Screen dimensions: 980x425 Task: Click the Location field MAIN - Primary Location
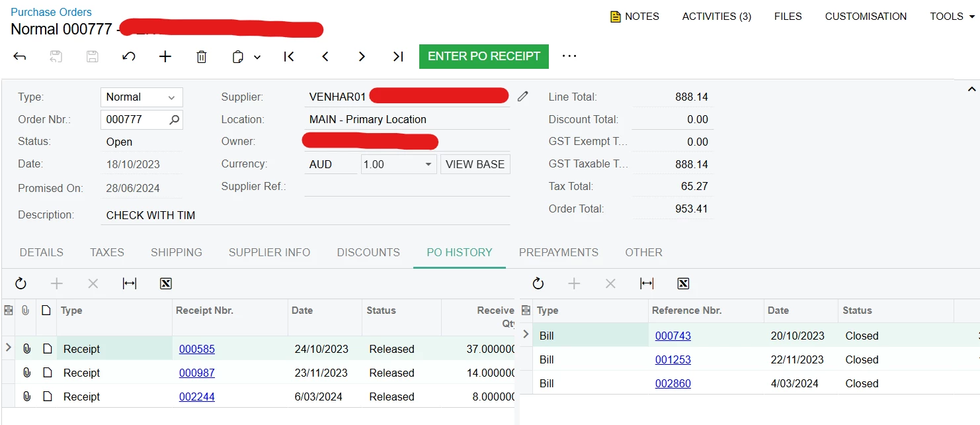pos(407,120)
